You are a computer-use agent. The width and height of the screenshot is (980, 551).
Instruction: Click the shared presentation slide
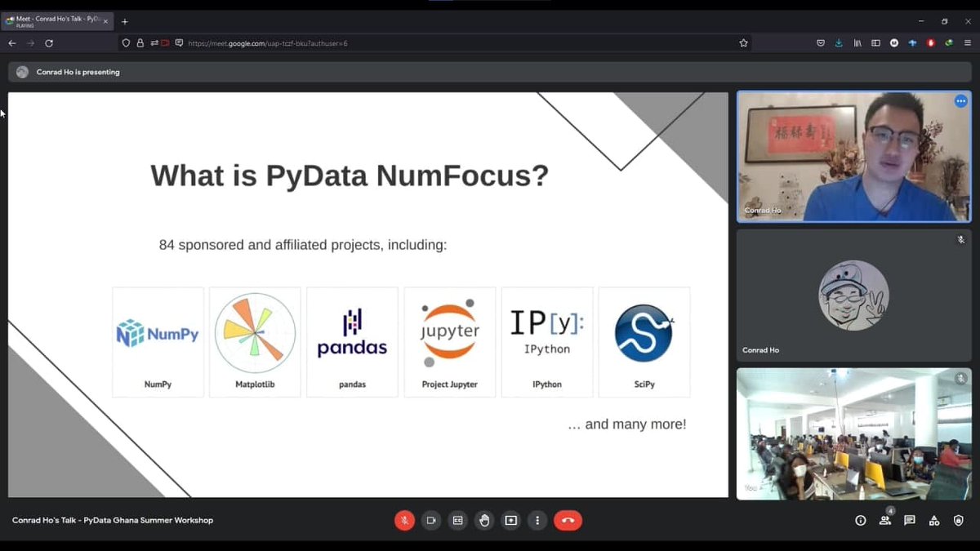(x=368, y=295)
